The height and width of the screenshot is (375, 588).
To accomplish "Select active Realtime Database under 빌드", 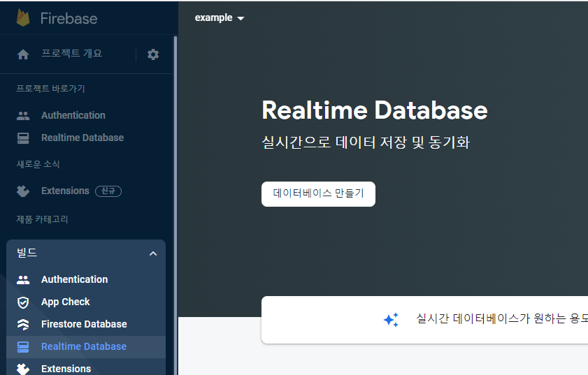I will (86, 347).
